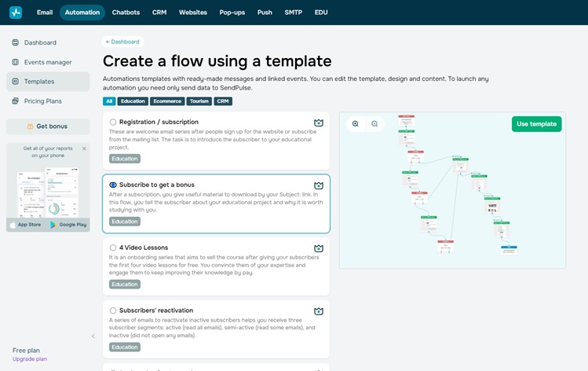Viewport: 588px width, 371px height.
Task: Go back via the Dashboard breadcrumb link
Action: (x=122, y=42)
